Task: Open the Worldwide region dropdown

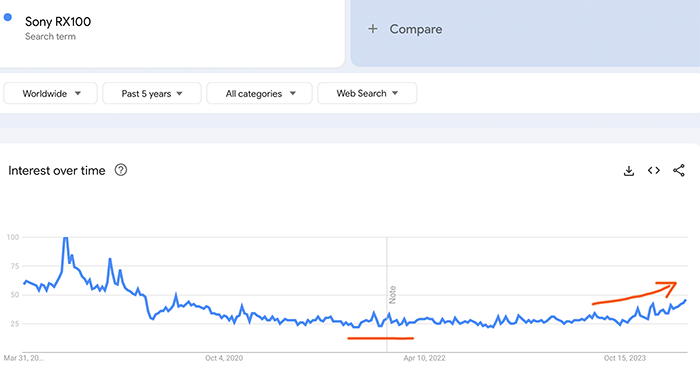Action: pyautogui.click(x=50, y=93)
